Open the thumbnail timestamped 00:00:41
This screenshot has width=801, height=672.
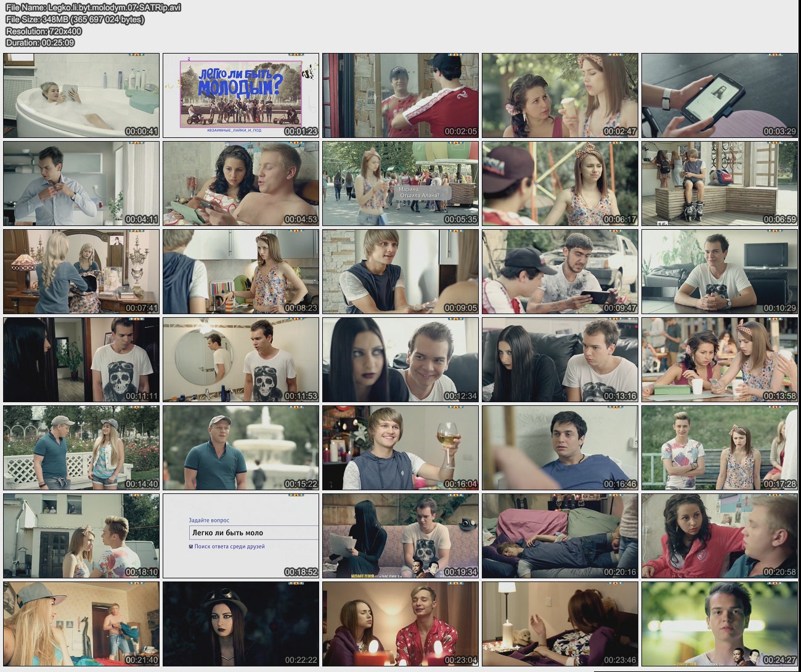coord(81,95)
